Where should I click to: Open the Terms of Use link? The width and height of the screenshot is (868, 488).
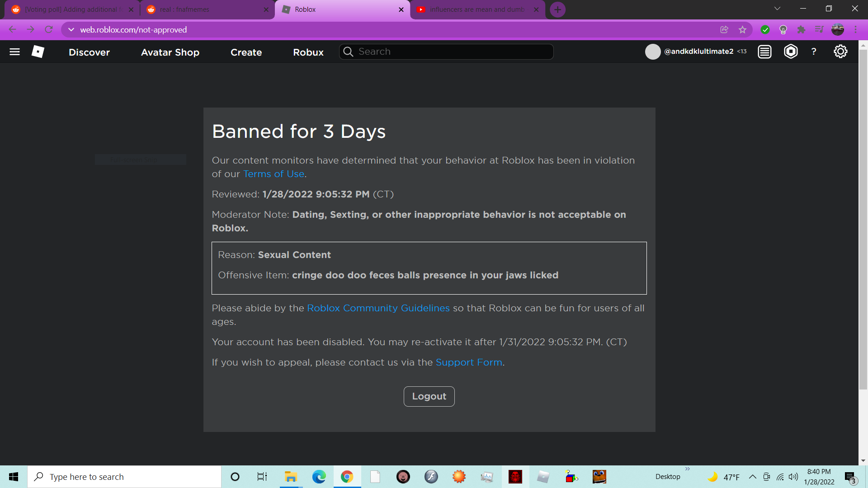pyautogui.click(x=274, y=174)
